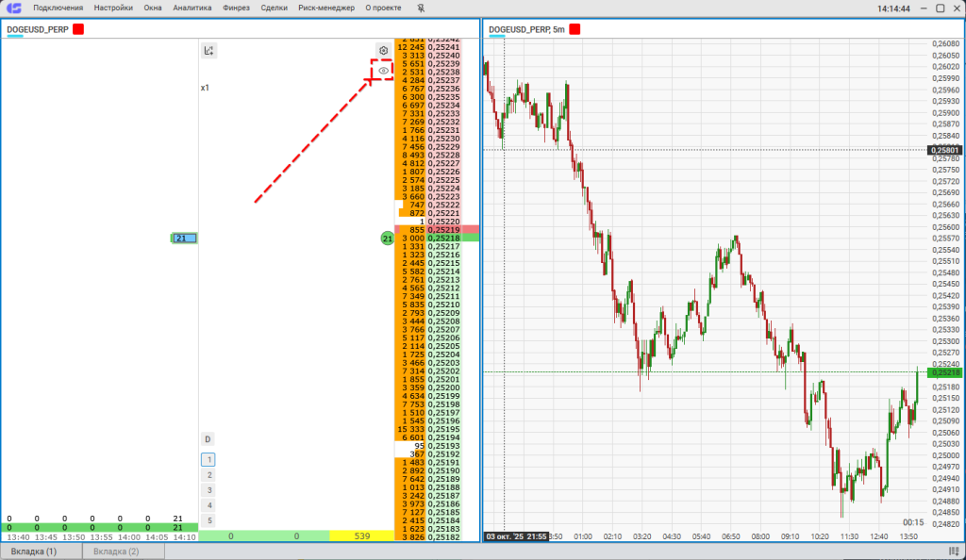Image resolution: width=966 pixels, height=560 pixels.
Task: Open the Аналитика menu
Action: coord(192,8)
